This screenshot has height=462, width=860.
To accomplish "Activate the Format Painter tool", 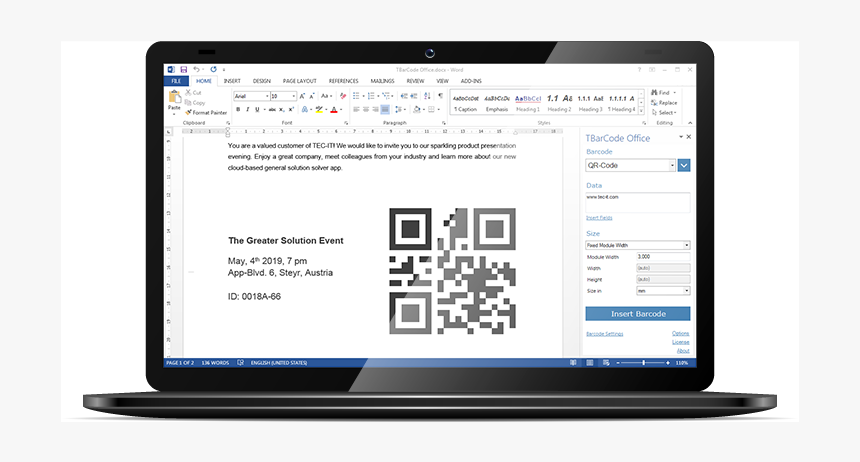I will pyautogui.click(x=206, y=112).
